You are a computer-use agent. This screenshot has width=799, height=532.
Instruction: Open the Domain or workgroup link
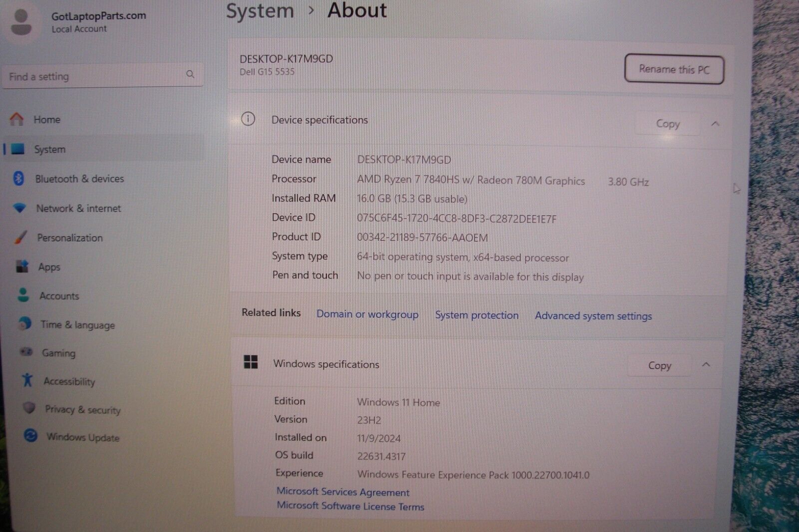[x=368, y=314]
